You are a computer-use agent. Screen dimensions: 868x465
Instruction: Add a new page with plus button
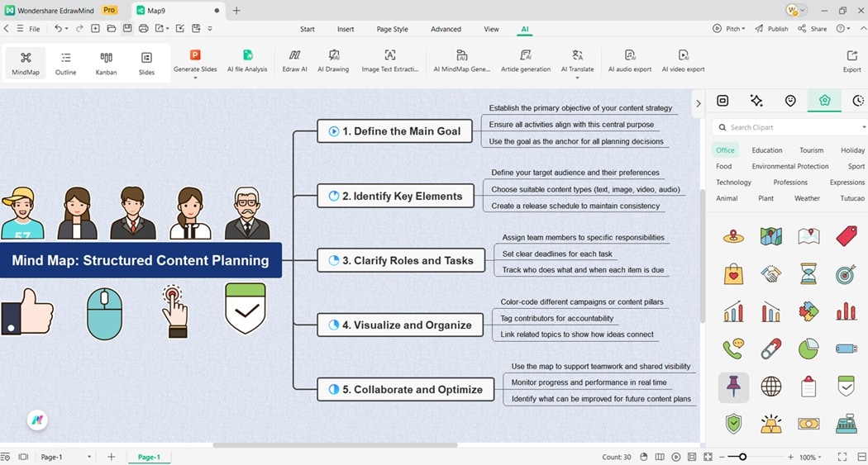pos(112,457)
